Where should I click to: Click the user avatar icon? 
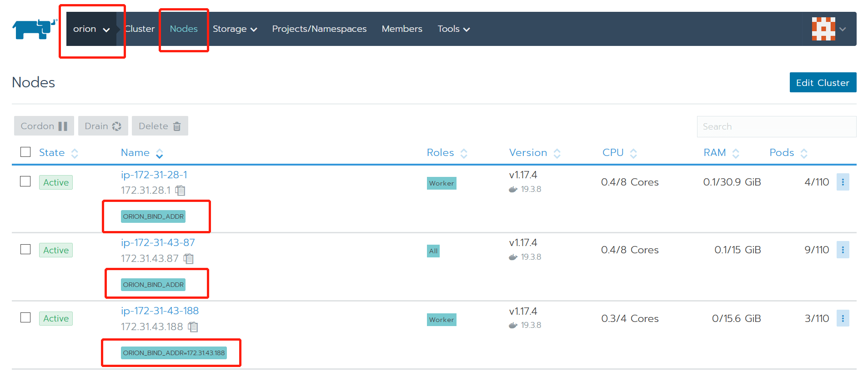click(823, 29)
